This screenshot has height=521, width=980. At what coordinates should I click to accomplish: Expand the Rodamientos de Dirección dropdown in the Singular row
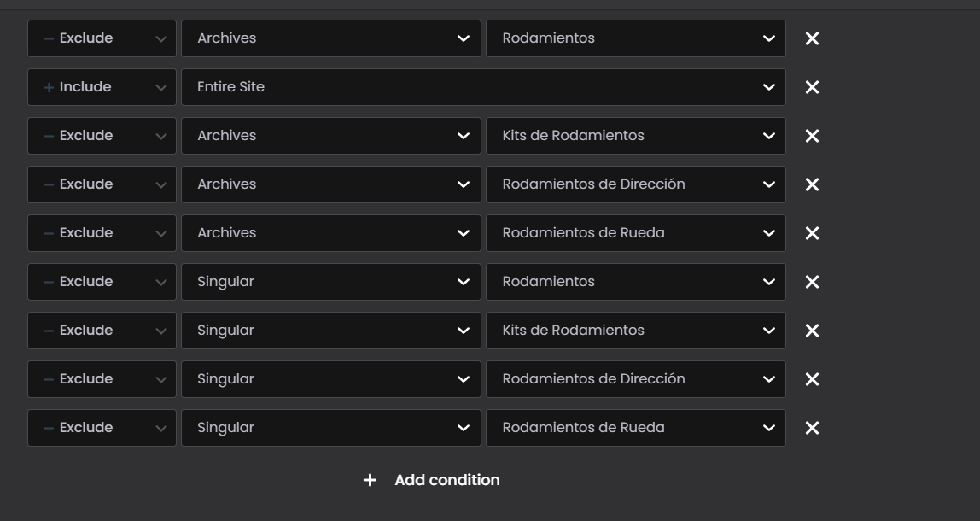tap(635, 379)
